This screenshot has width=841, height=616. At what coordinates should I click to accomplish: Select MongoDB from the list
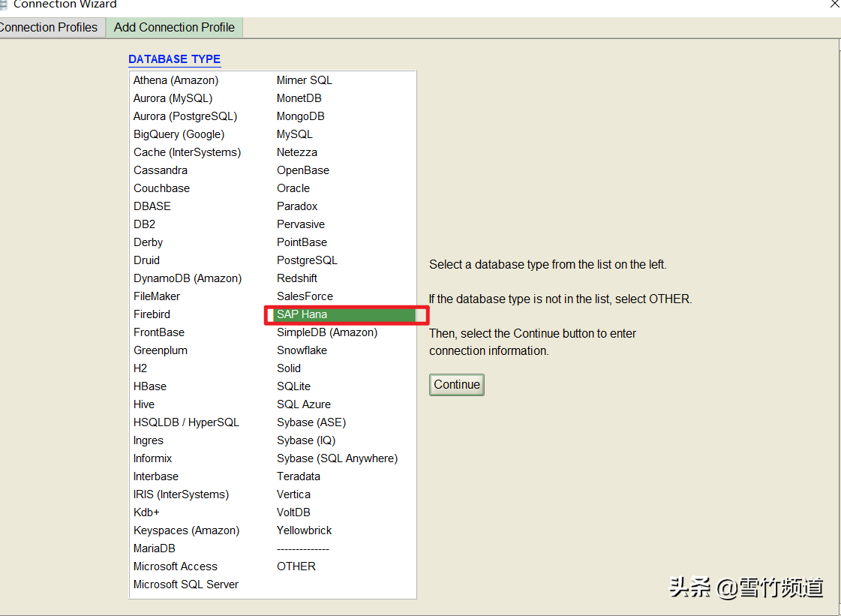point(300,116)
